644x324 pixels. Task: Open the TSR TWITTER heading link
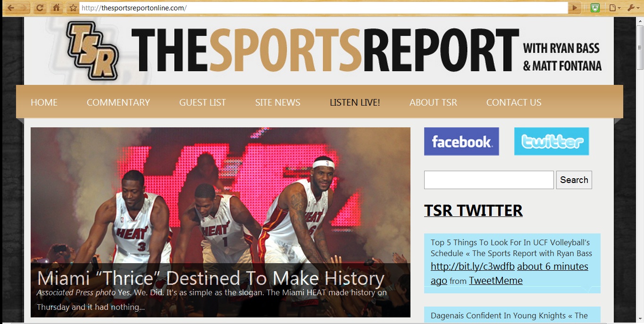pyautogui.click(x=473, y=210)
